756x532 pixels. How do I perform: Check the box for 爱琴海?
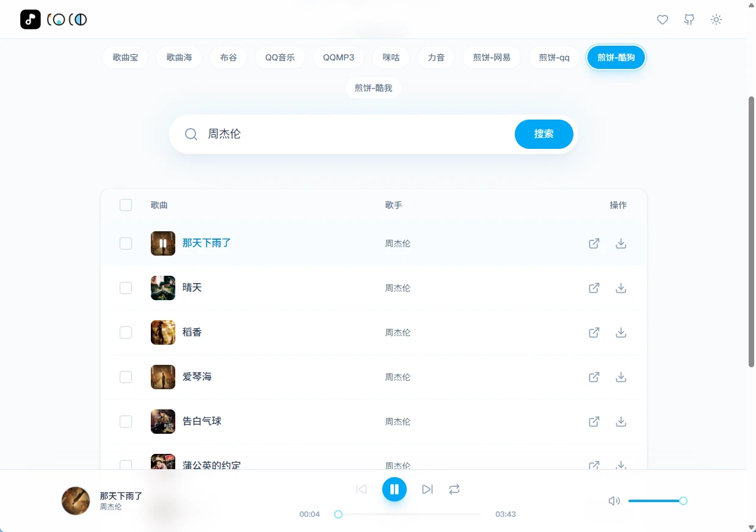[x=126, y=377]
